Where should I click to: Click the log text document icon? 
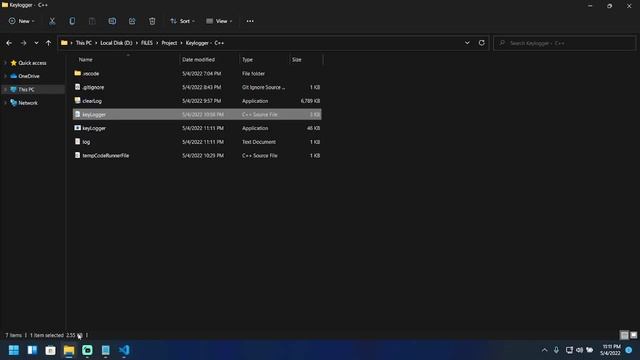pos(78,142)
